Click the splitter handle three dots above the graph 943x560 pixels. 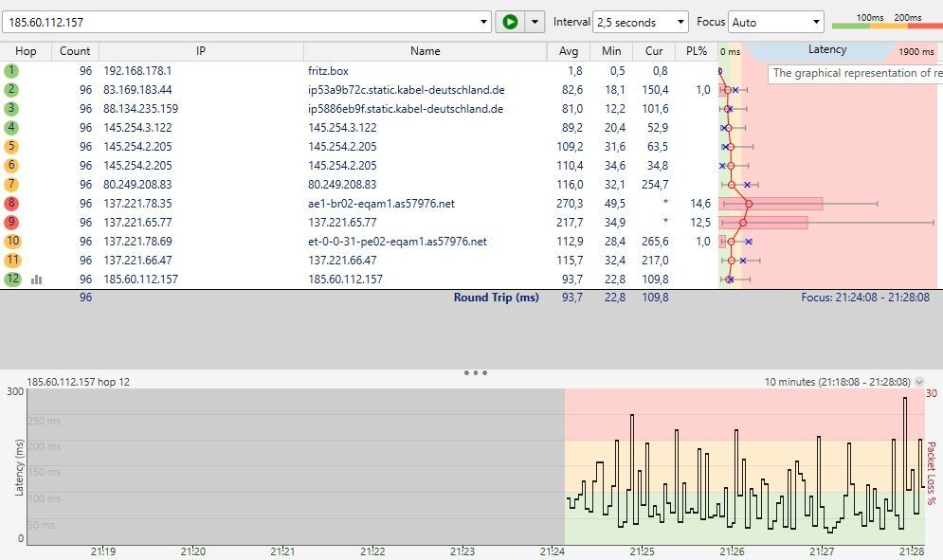pos(475,373)
